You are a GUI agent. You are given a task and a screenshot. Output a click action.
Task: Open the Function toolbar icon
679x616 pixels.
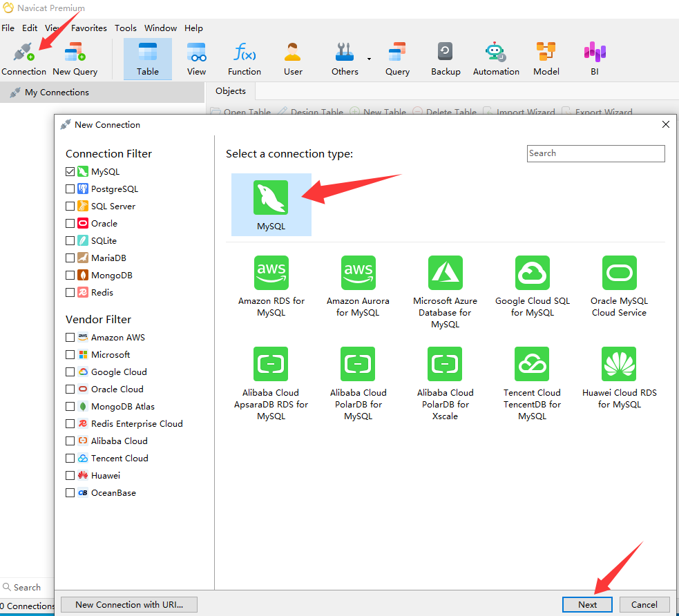(x=245, y=59)
